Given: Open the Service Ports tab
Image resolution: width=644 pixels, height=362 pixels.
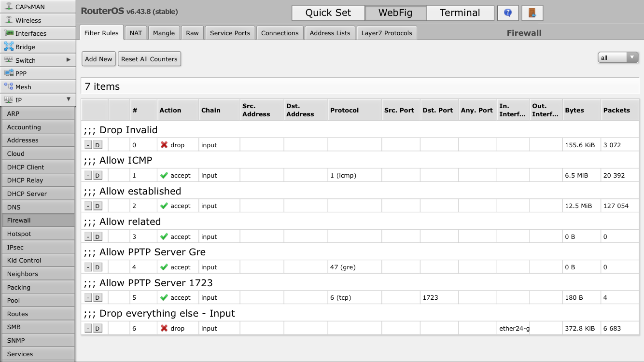Looking at the screenshot, I should (x=230, y=33).
